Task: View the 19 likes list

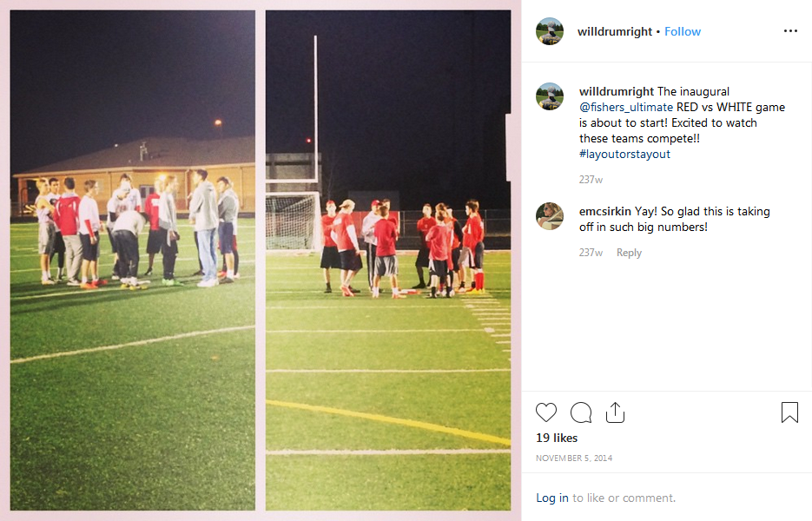Action: click(x=557, y=439)
